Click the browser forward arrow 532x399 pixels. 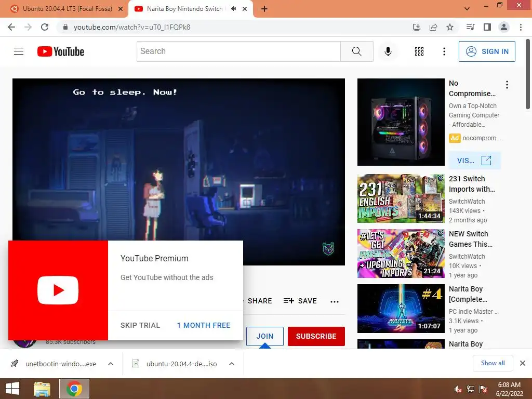(x=28, y=27)
